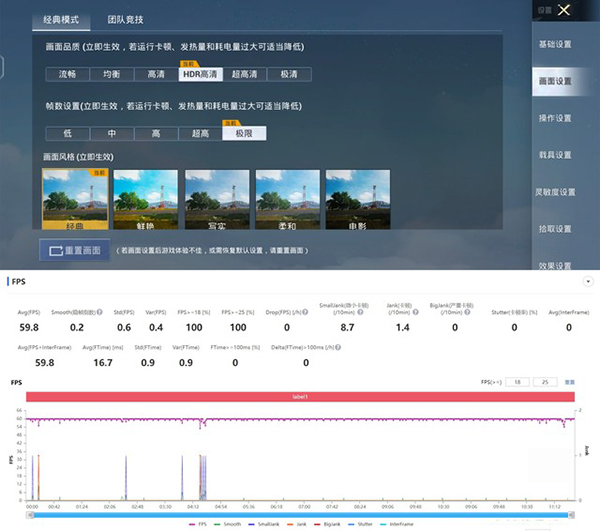The image size is (600, 531).
Task: Toggle the SmallJank legend series
Action: (272, 522)
